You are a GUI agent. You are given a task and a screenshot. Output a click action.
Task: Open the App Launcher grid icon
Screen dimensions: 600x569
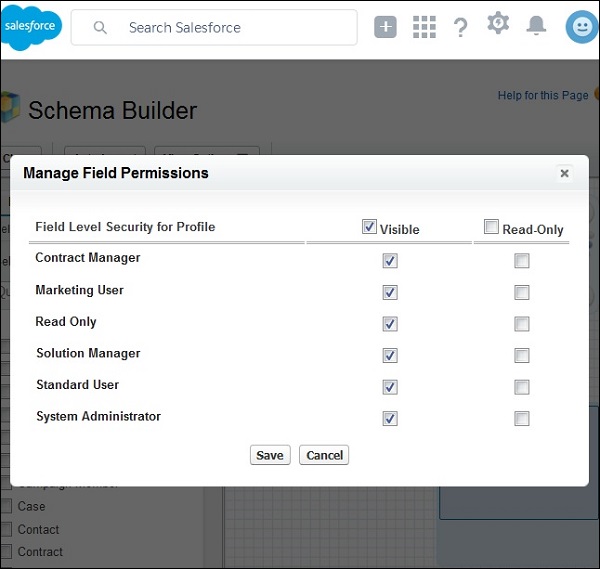pyautogui.click(x=424, y=27)
